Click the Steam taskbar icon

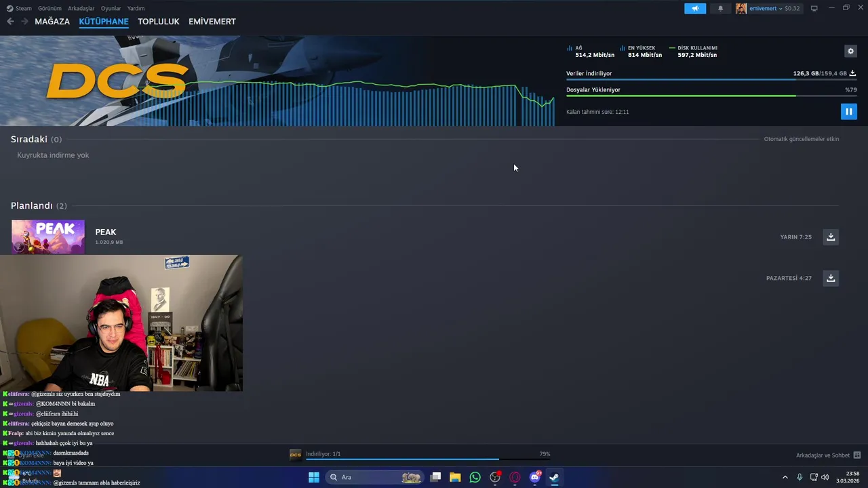pyautogui.click(x=554, y=477)
